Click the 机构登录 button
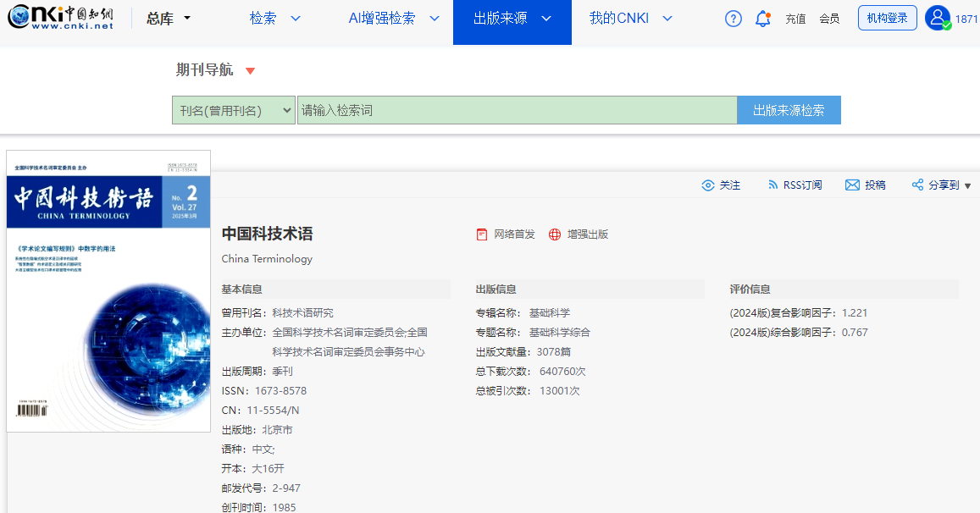 tap(888, 18)
